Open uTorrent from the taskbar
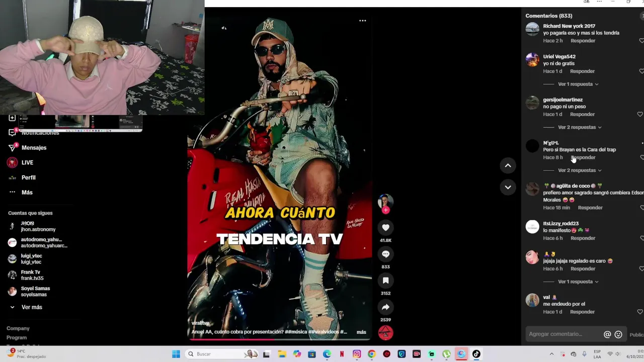Viewport: 644px width, 362px height. tap(446, 354)
